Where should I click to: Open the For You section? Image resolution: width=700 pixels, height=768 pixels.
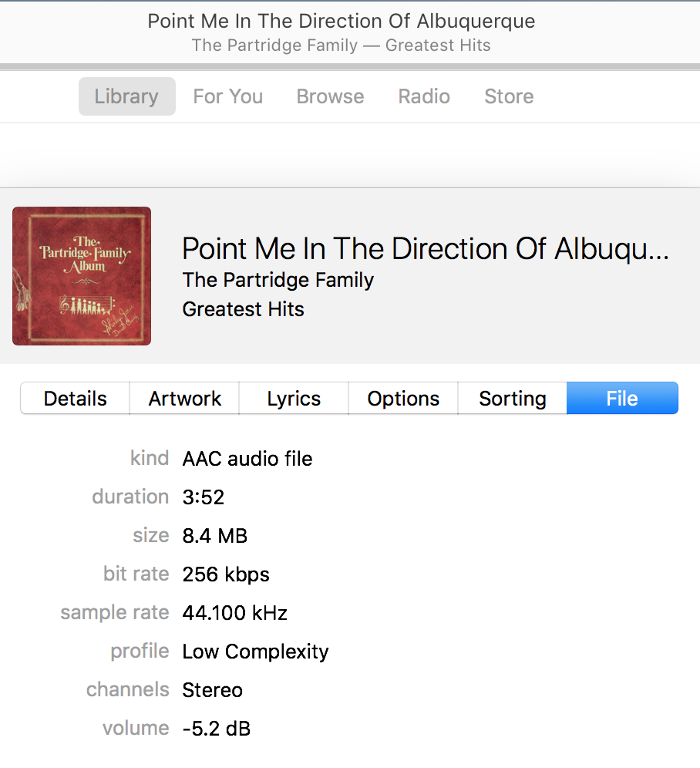pyautogui.click(x=227, y=96)
